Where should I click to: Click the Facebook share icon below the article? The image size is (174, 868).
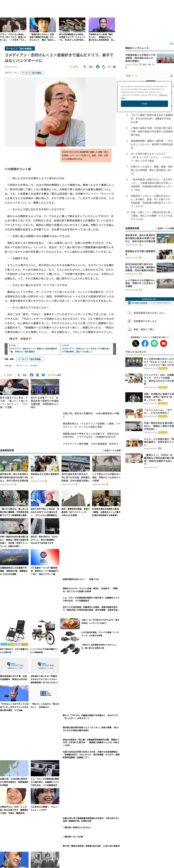tap(31, 375)
